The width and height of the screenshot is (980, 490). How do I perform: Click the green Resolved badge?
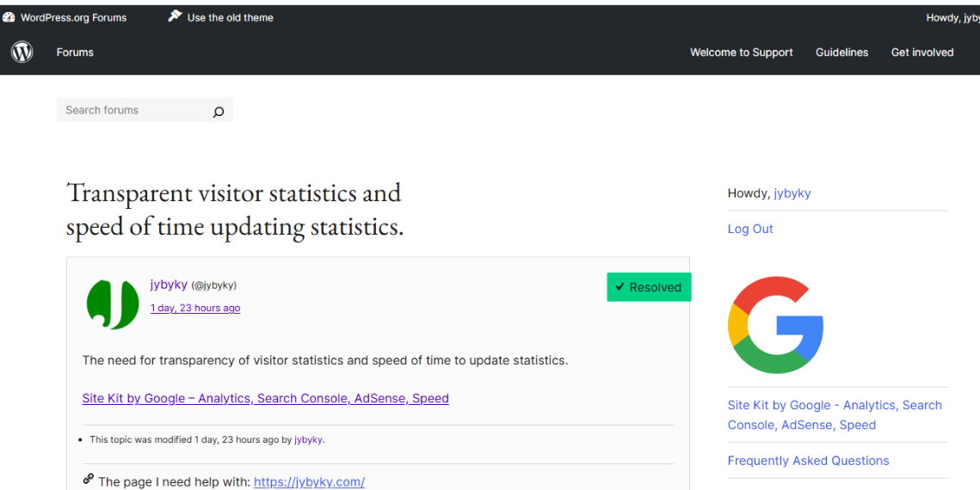(649, 287)
